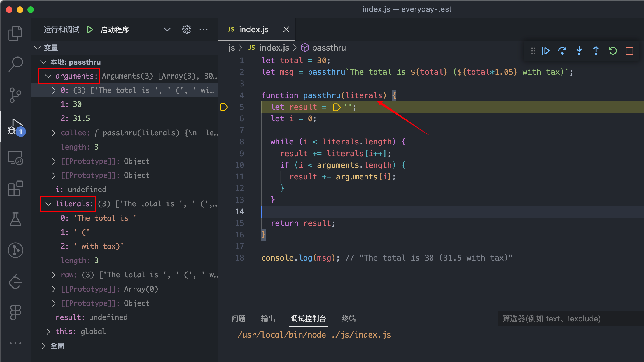Switch to the 终端 terminal tab

pos(349,319)
